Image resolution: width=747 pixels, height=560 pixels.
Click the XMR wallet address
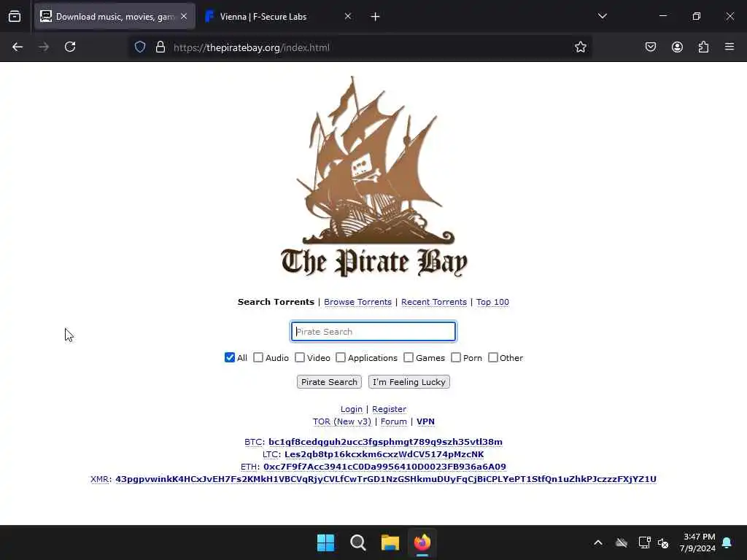click(386, 479)
